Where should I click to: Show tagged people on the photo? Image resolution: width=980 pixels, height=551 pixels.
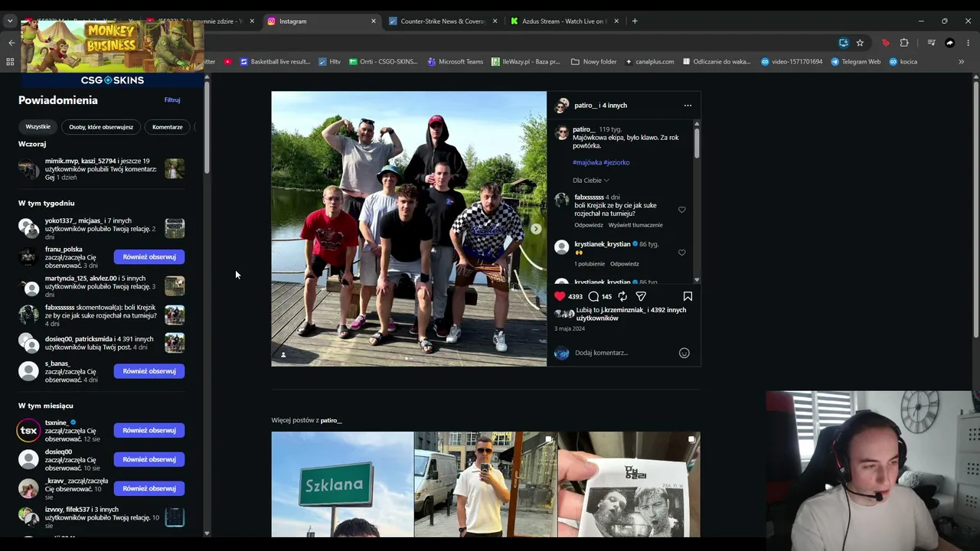(283, 354)
